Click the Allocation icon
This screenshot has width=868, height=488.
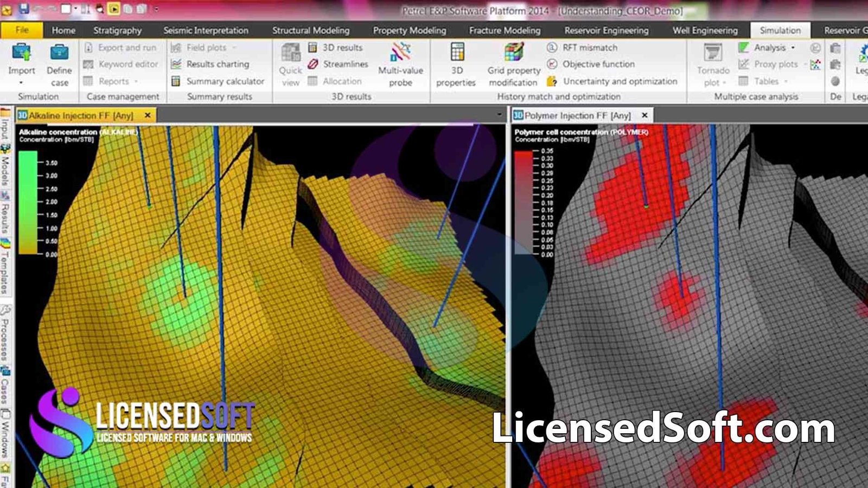tap(312, 81)
